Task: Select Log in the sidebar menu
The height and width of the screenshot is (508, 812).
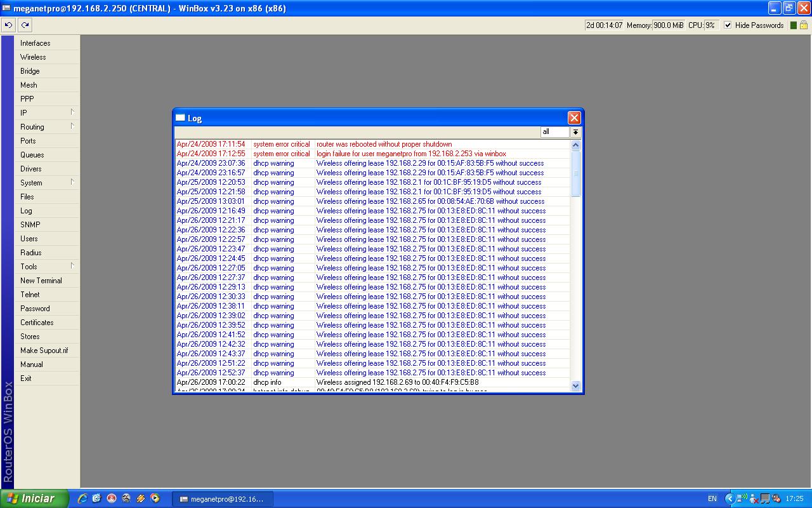Action: [47, 211]
